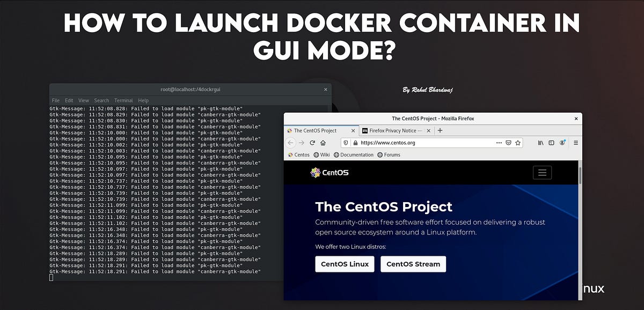Expand the CentOS site navigation menu
The width and height of the screenshot is (644, 310).
coord(542,172)
